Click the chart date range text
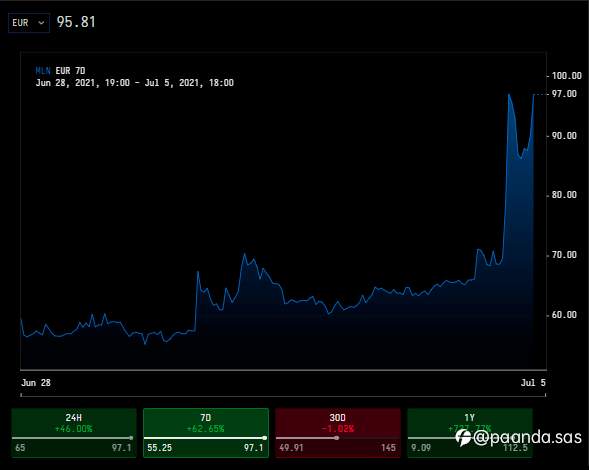This screenshot has height=470, width=589. [134, 83]
